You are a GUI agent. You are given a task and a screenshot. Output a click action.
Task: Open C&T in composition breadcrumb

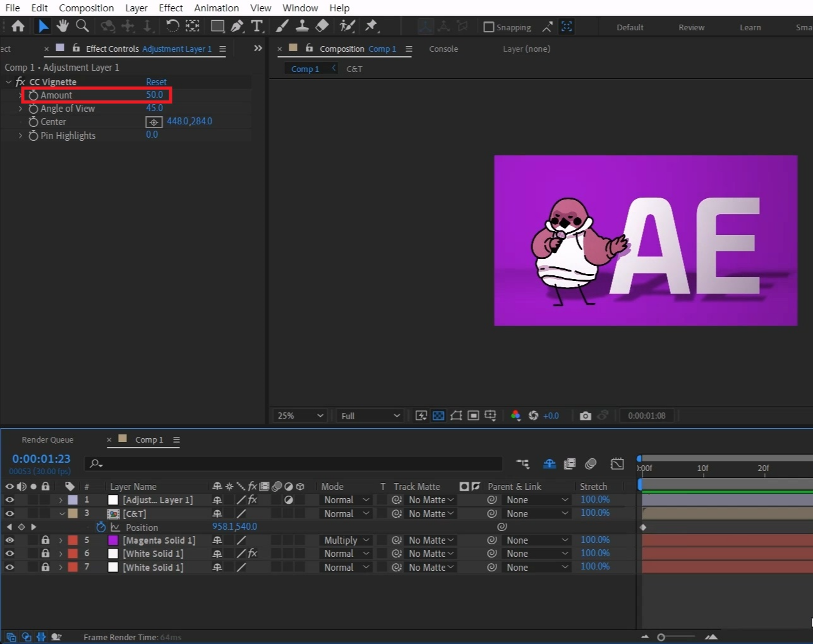[x=354, y=69]
